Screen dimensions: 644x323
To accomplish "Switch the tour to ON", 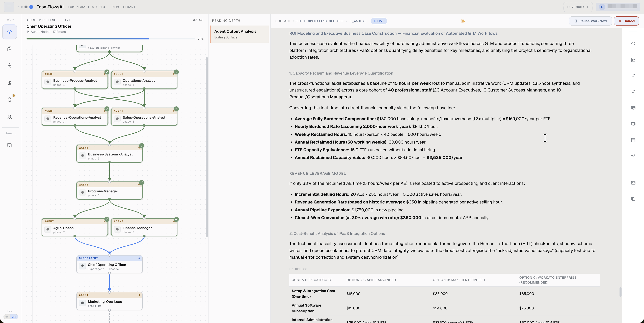I will (x=7, y=317).
